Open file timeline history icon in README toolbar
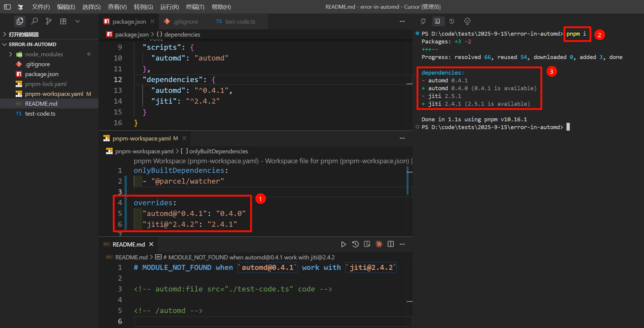 tap(355, 244)
